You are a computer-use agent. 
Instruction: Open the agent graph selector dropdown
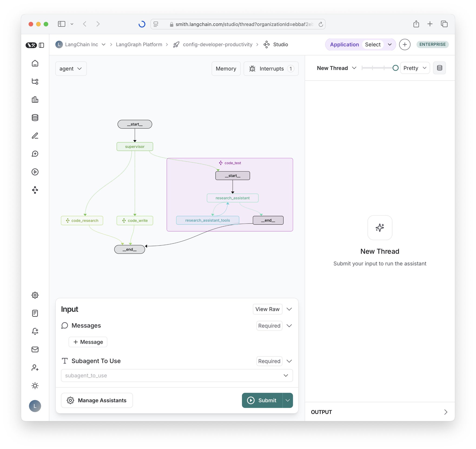pyautogui.click(x=71, y=69)
